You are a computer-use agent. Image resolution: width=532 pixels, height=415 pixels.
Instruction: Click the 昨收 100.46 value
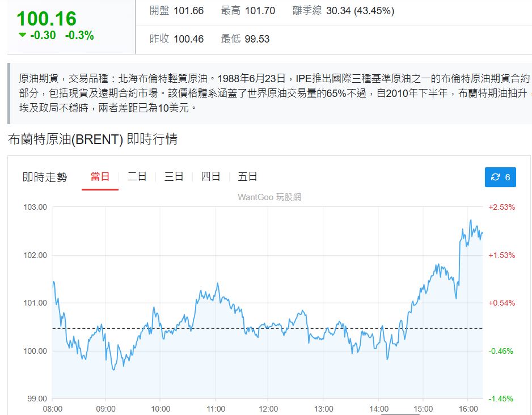coord(188,39)
